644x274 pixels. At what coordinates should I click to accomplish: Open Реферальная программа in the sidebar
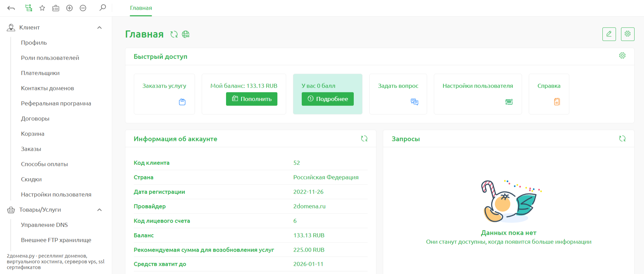click(56, 104)
